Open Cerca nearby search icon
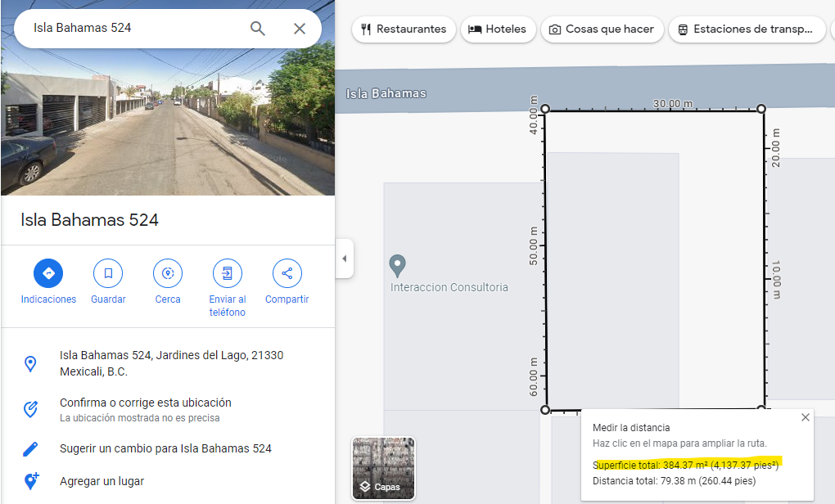 coord(168,273)
